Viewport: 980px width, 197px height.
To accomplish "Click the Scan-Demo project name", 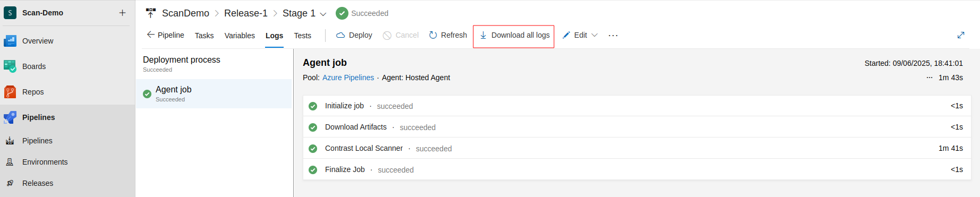I will coord(42,13).
